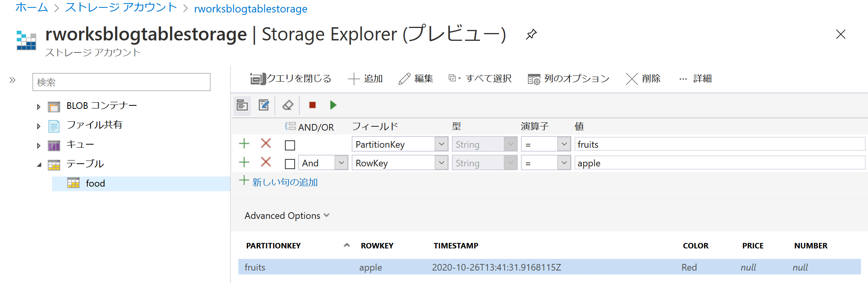Click 削除 to delete the entity

click(643, 79)
